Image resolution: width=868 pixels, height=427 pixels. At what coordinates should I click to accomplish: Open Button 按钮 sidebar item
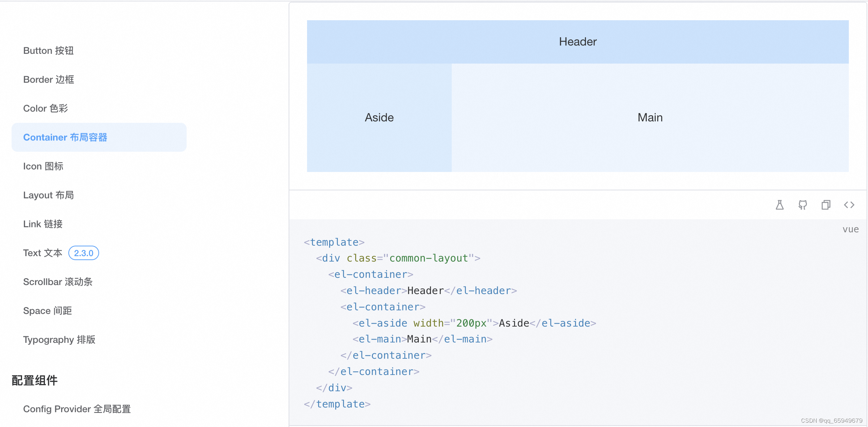[x=48, y=51]
